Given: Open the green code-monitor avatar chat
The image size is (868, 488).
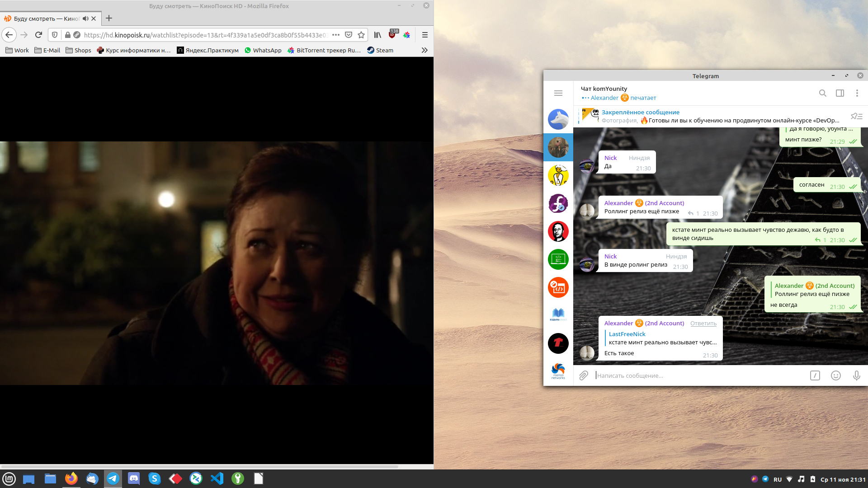Looking at the screenshot, I should (558, 259).
